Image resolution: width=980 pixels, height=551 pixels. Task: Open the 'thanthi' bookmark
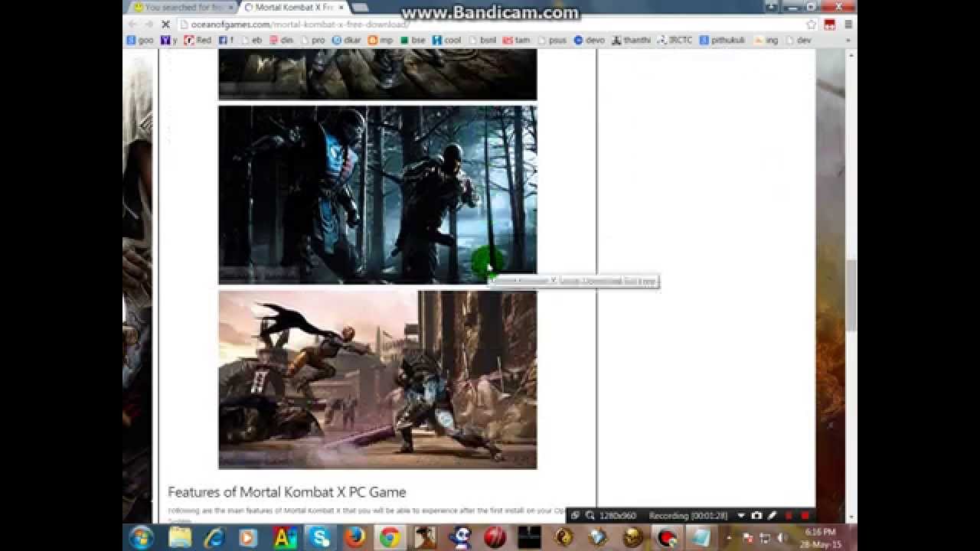pos(631,40)
